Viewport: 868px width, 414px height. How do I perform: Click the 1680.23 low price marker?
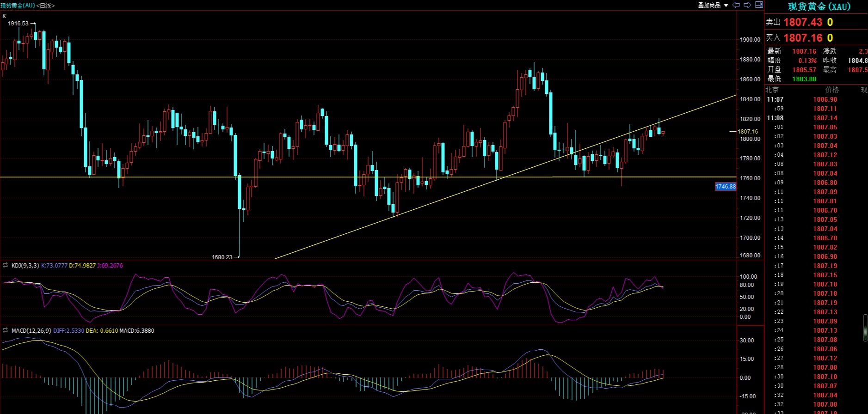222,257
